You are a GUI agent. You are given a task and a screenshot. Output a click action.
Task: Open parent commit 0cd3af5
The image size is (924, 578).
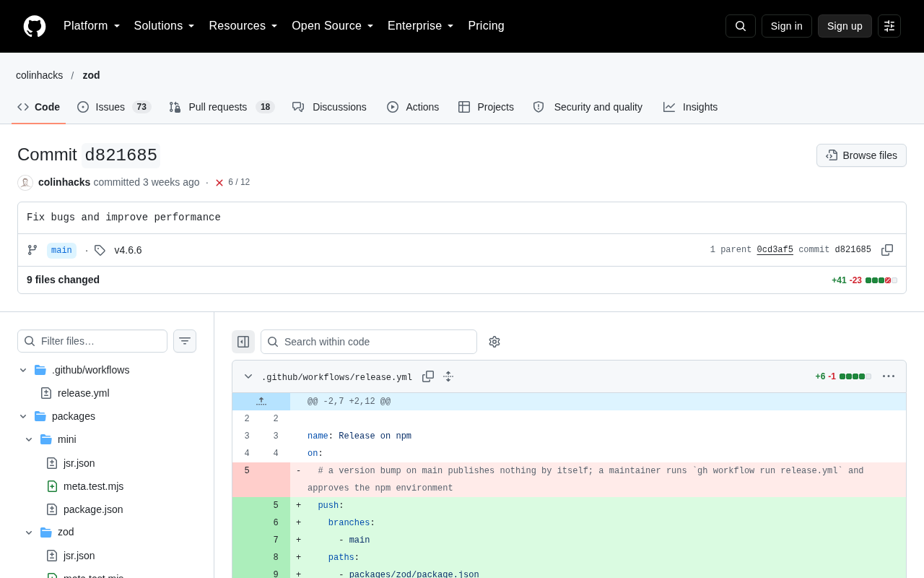tap(775, 250)
